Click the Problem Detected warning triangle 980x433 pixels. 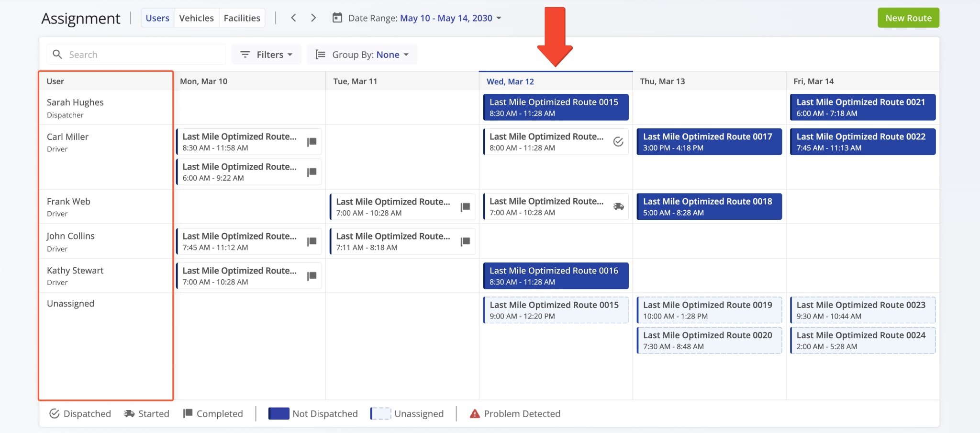475,413
